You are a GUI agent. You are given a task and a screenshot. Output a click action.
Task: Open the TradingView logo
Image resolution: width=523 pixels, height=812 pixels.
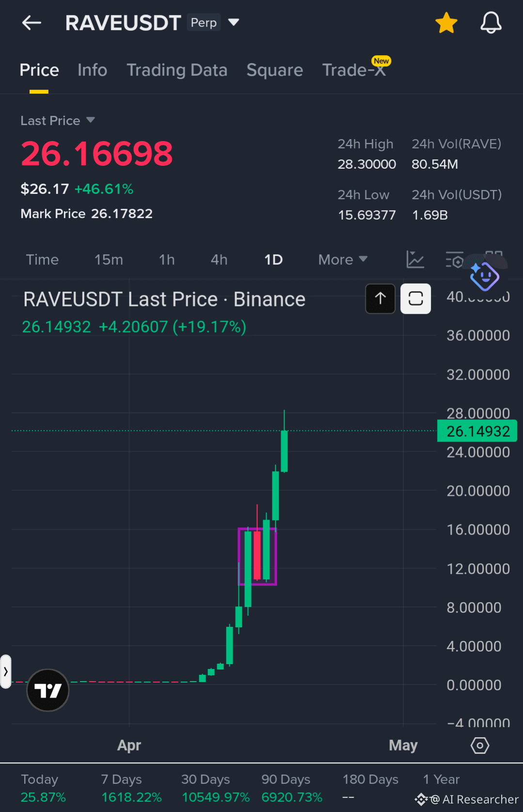click(48, 690)
